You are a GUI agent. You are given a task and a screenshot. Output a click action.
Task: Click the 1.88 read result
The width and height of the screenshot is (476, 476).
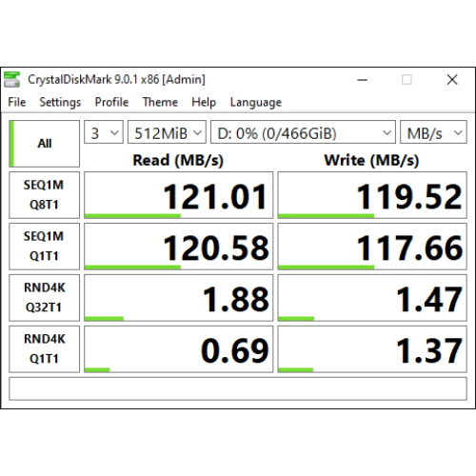click(x=179, y=298)
